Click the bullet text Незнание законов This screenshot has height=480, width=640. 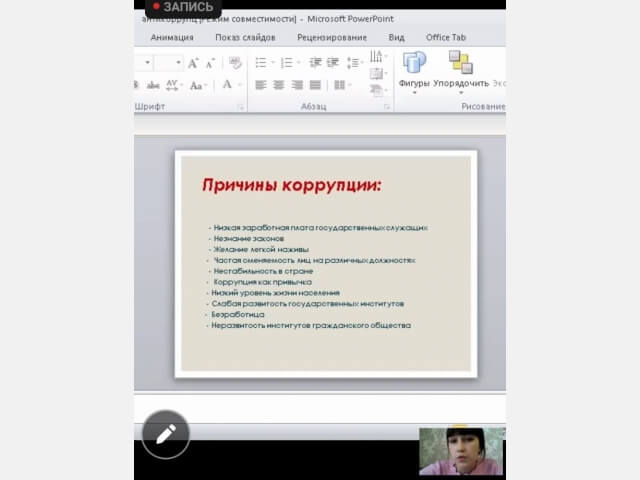pos(249,238)
